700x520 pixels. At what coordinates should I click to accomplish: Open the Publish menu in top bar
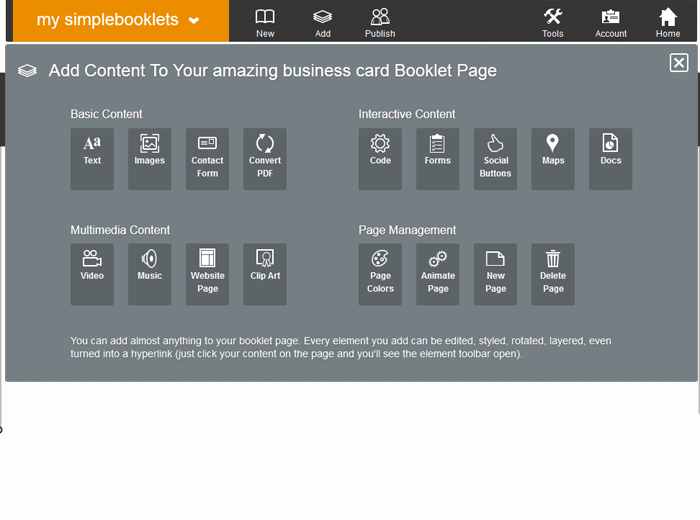coord(380,21)
